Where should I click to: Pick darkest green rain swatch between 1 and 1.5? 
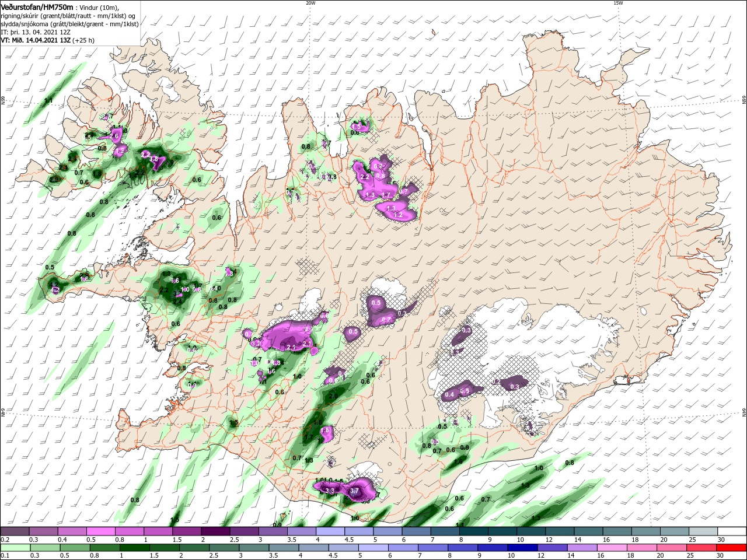[x=135, y=548]
